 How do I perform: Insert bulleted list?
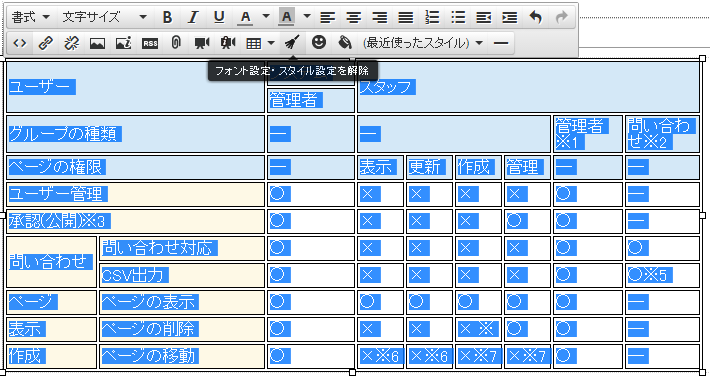coord(458,17)
